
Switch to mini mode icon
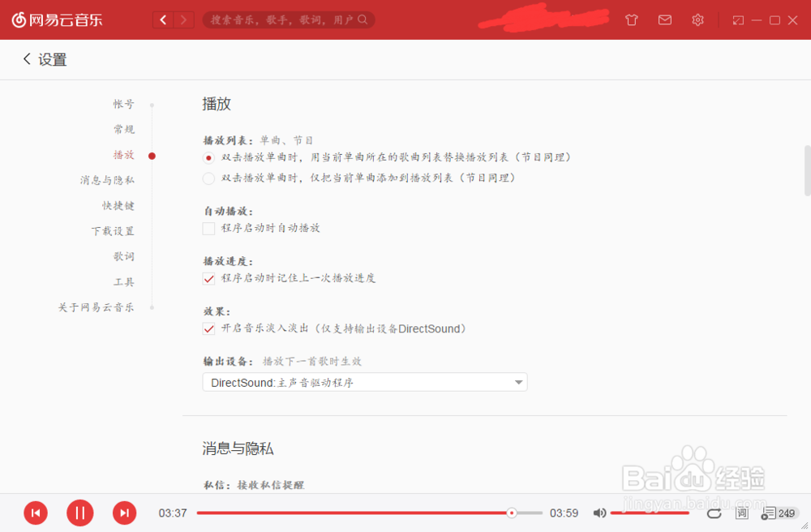[738, 20]
